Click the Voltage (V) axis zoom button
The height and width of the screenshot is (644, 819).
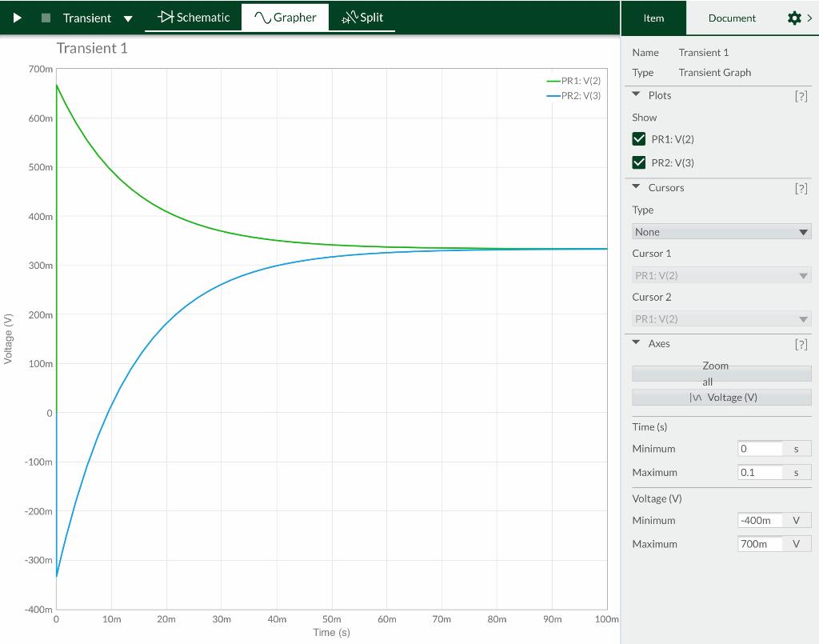pyautogui.click(x=721, y=397)
